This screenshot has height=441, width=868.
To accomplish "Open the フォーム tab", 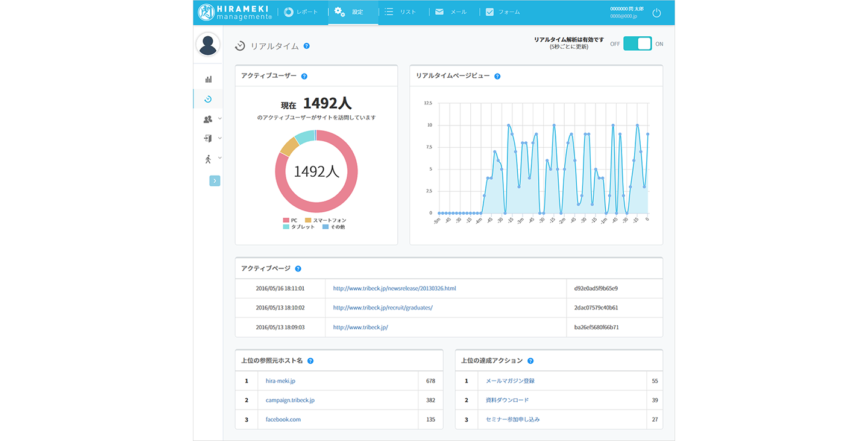I will [x=503, y=12].
